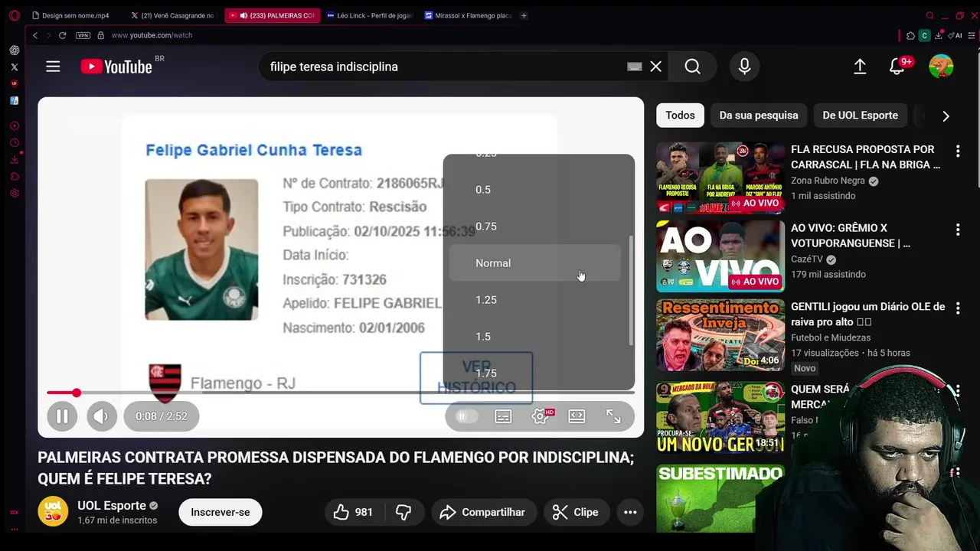Open the on-screen keyboard in the search box
Screen dimensions: 980x551
[x=634, y=67]
